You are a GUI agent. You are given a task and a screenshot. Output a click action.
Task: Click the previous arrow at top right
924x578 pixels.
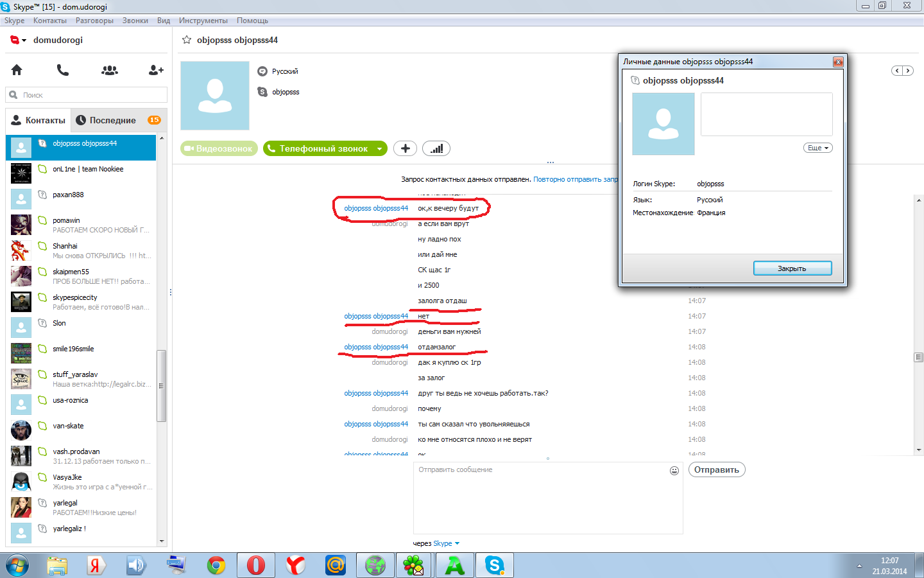[x=897, y=71]
